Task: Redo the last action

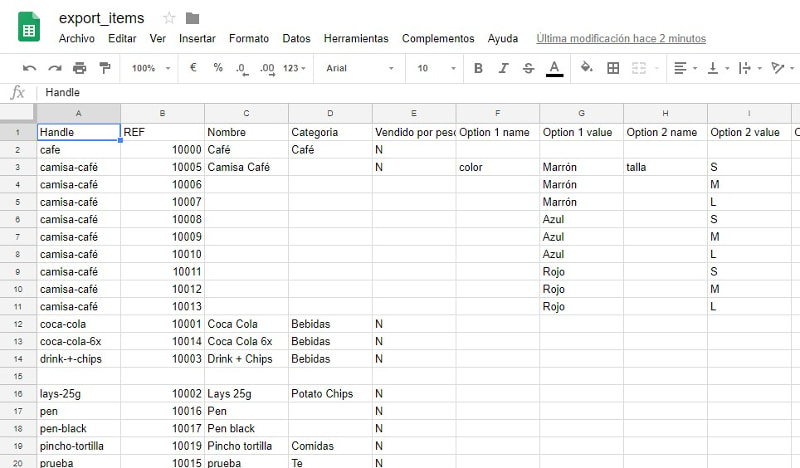Action: [x=55, y=68]
